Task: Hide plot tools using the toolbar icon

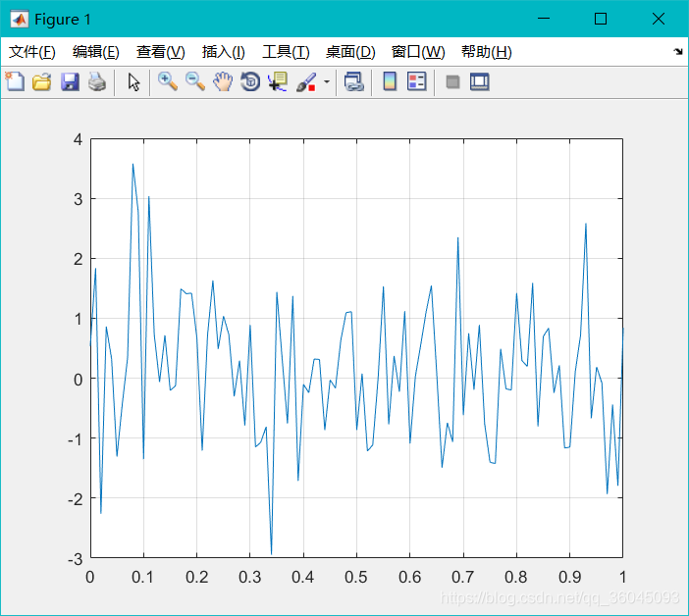Action: [452, 82]
